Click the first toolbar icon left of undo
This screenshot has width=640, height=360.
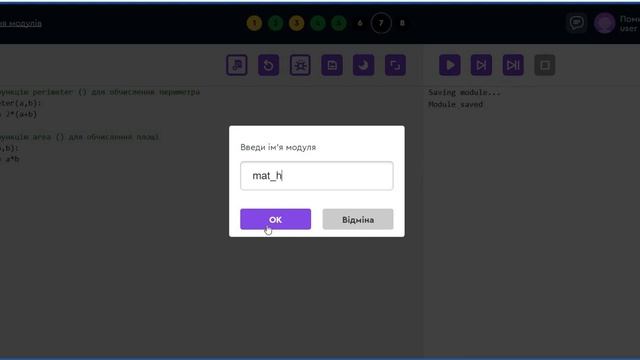click(237, 65)
